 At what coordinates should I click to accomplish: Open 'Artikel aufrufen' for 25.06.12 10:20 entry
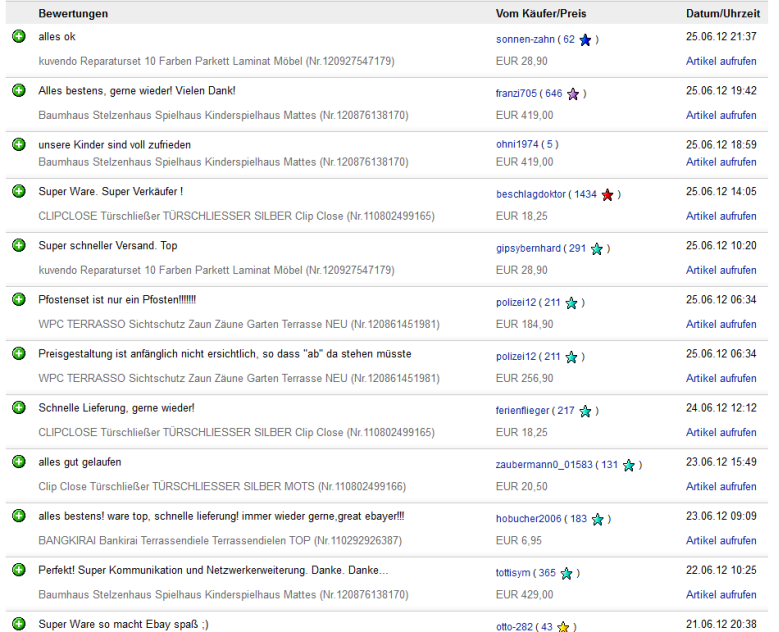point(721,270)
